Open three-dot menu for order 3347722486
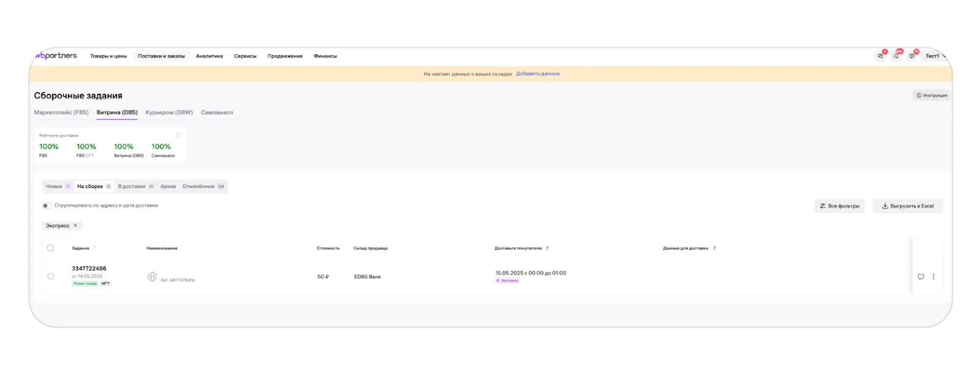Image resolution: width=980 pixels, height=375 pixels. (x=933, y=277)
